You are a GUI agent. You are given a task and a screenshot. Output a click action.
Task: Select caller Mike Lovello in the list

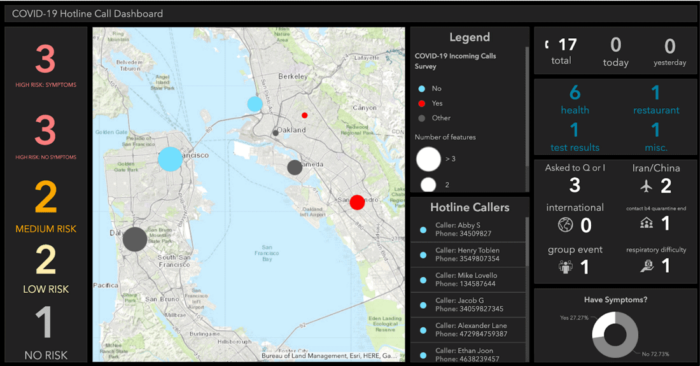click(468, 279)
